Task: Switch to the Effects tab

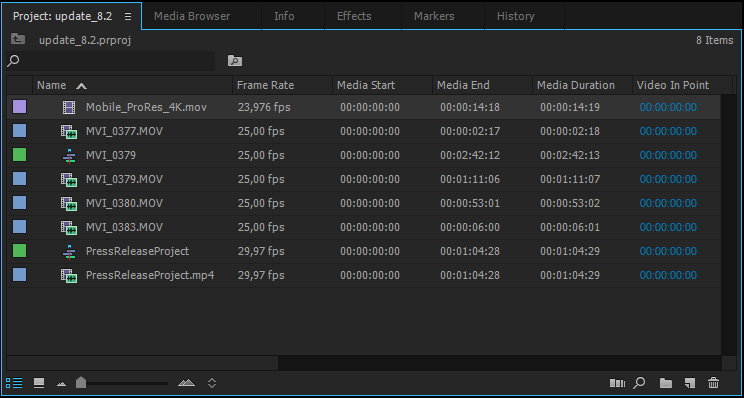Action: coord(354,16)
